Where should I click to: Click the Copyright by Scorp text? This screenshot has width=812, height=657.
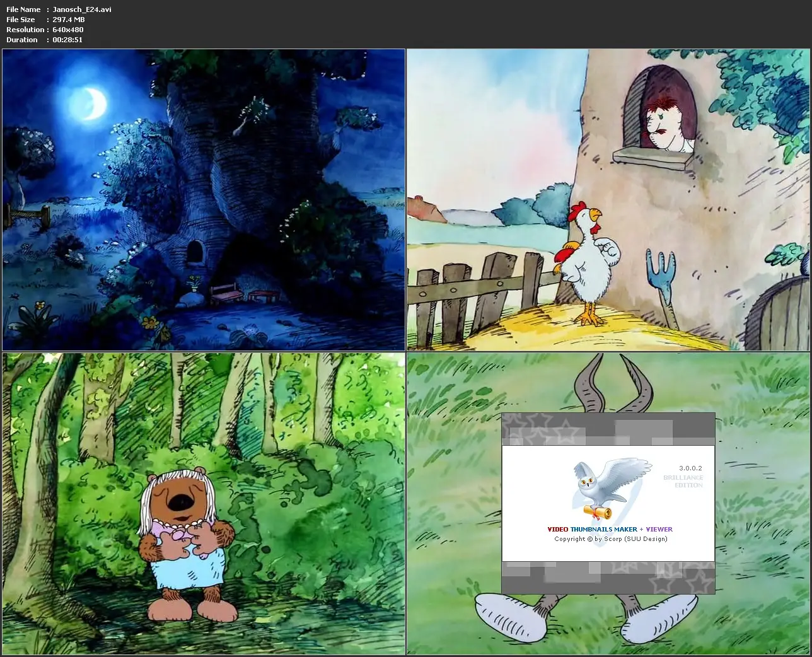[x=610, y=539]
